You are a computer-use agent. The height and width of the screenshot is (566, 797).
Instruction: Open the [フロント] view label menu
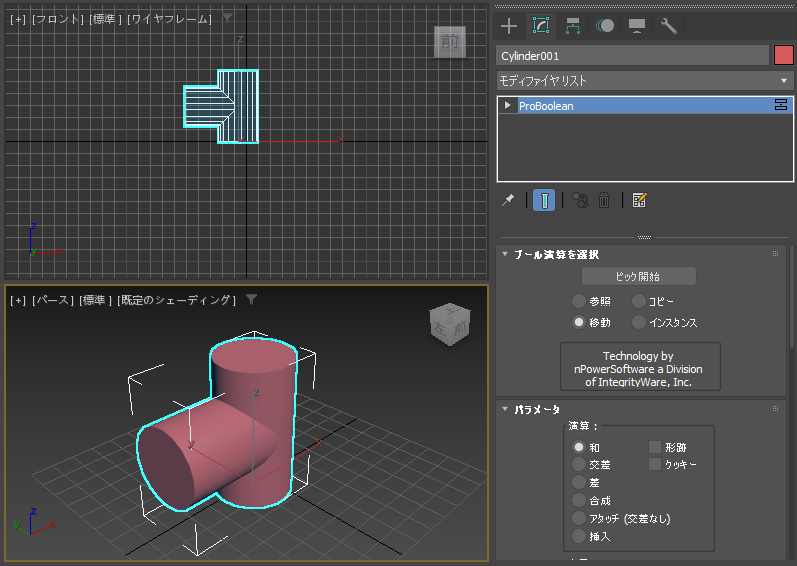coord(57,19)
